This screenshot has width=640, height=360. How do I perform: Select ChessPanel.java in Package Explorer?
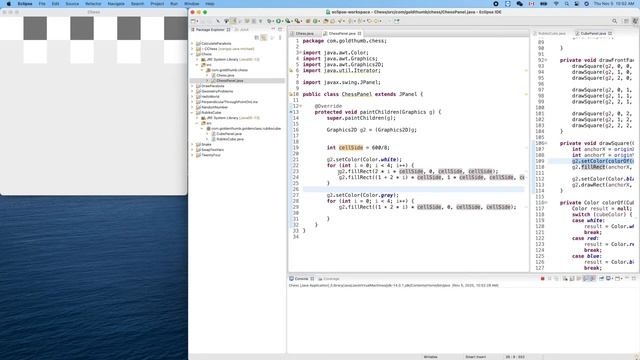229,81
